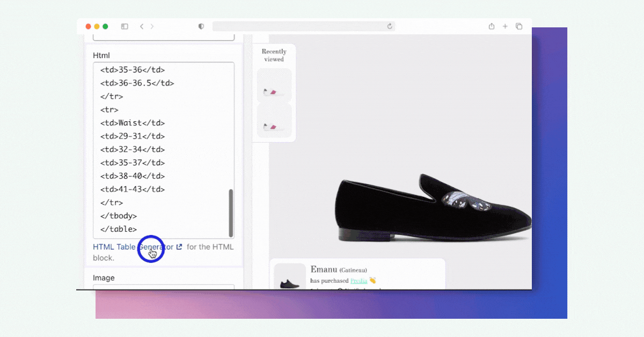644x337 pixels.
Task: Go back with the browser back arrow
Action: pos(142,26)
